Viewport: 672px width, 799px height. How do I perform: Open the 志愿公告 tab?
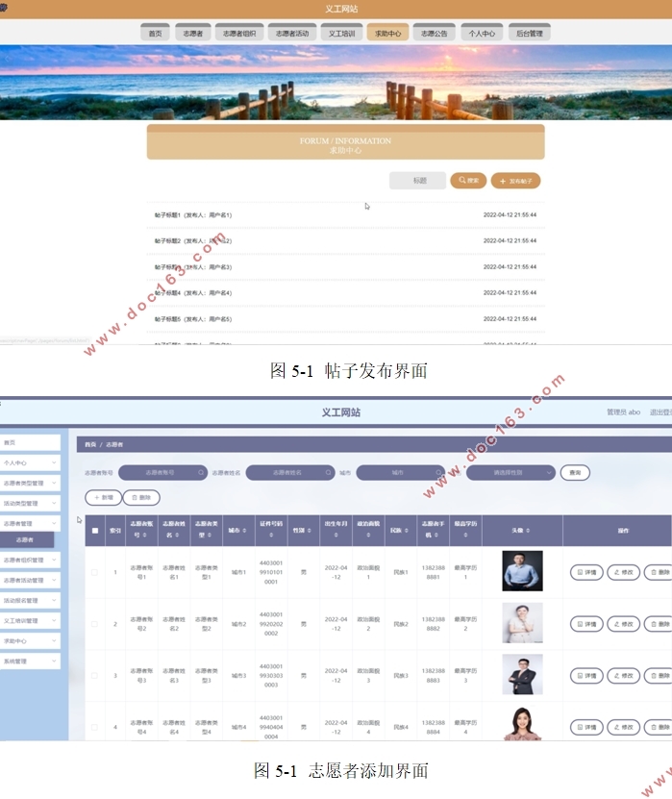tap(435, 33)
